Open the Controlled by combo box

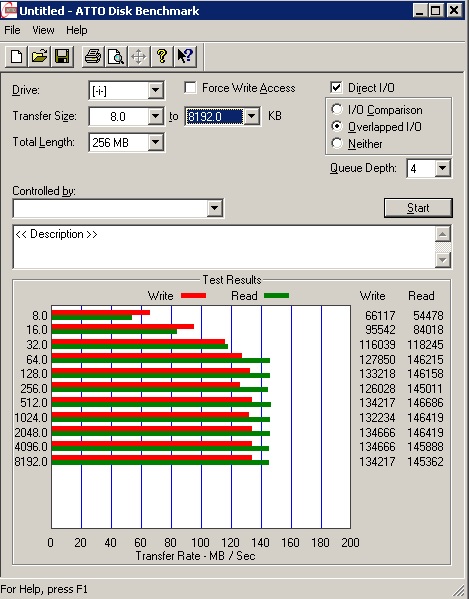(x=118, y=208)
